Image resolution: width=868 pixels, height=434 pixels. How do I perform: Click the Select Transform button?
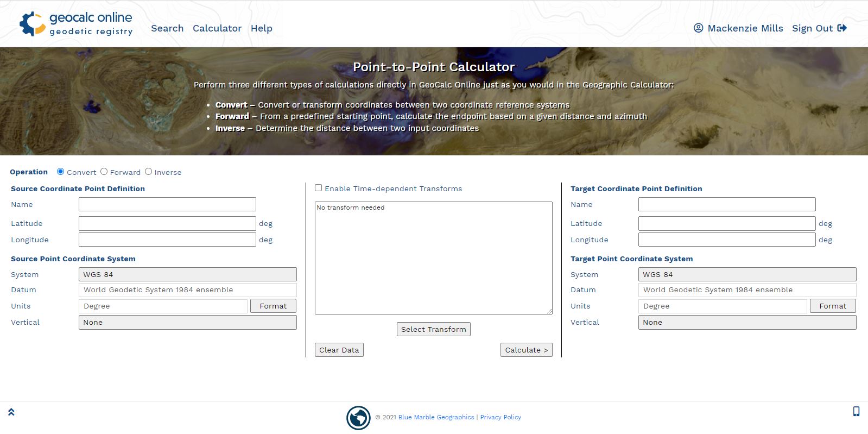pos(434,329)
